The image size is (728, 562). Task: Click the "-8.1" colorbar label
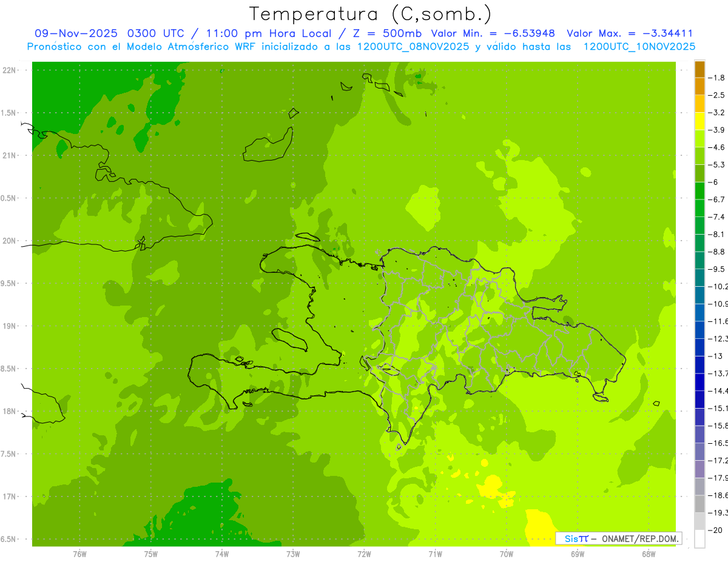pyautogui.click(x=717, y=234)
